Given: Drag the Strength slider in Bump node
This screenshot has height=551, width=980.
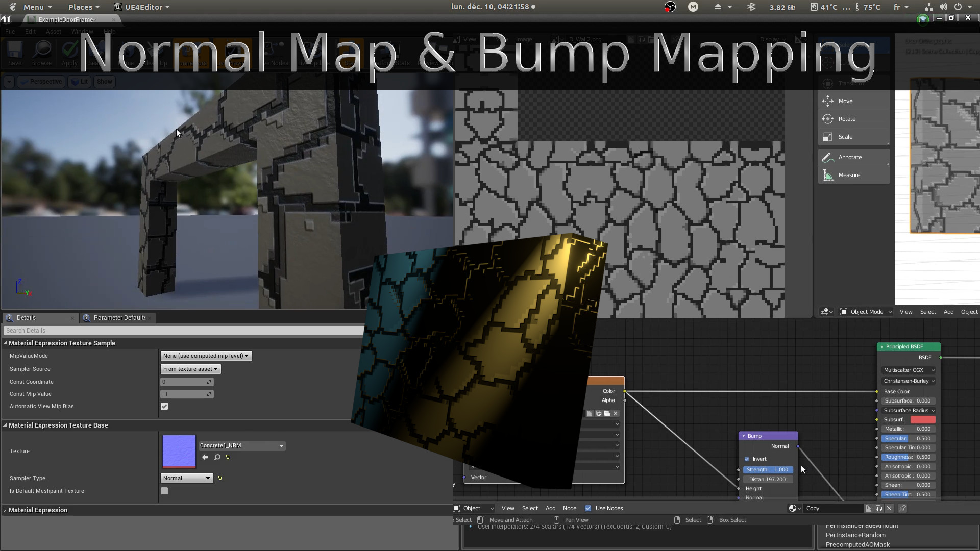Looking at the screenshot, I should 769,469.
